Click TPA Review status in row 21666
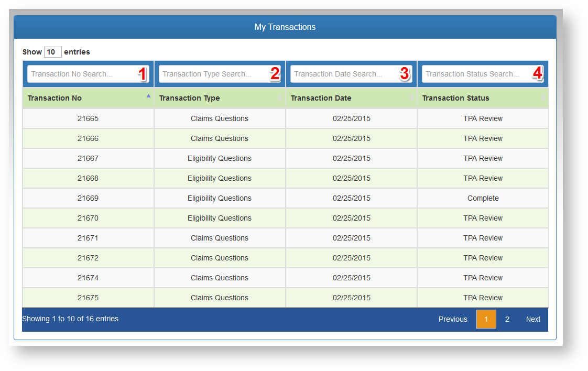Screen dimensions: 588x371 [483, 138]
